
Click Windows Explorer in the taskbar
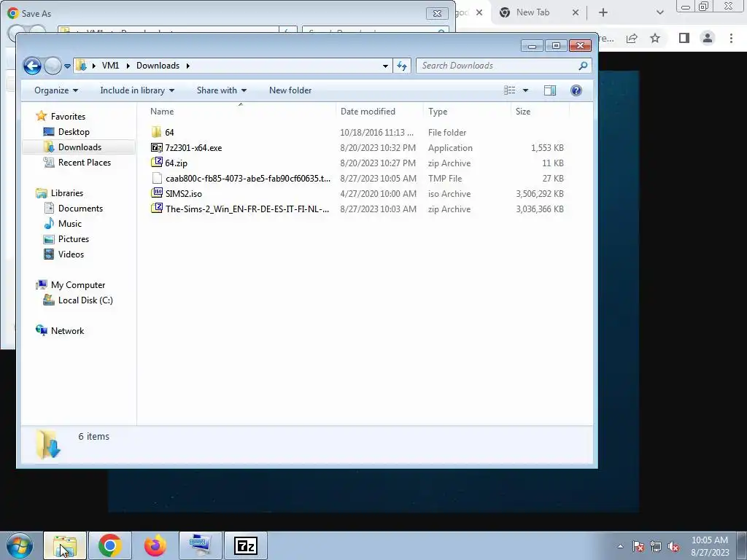coord(65,545)
